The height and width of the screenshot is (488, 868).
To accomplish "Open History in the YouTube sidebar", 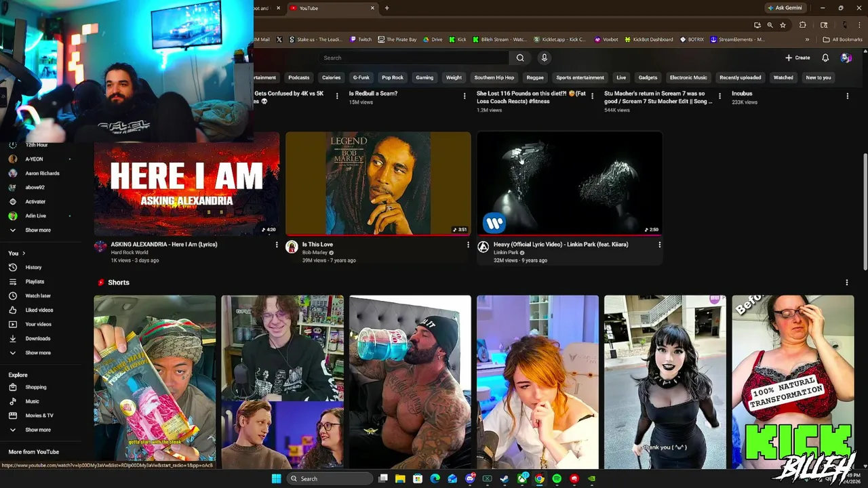I will pos(33,267).
